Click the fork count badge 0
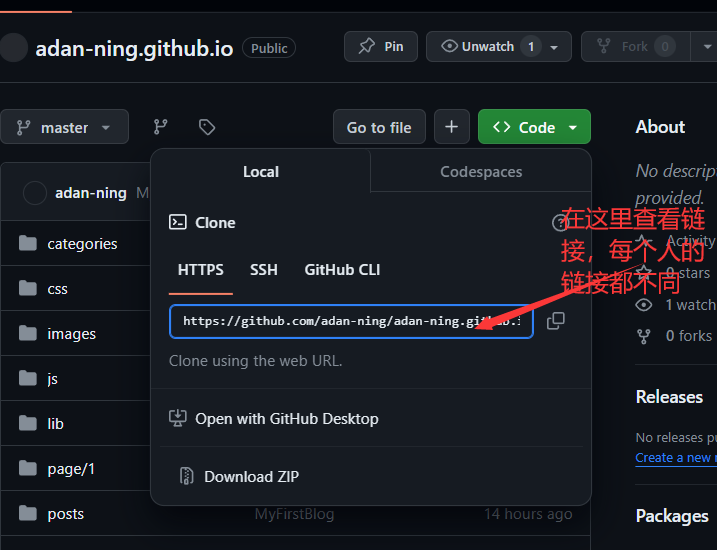717x550 pixels. tap(665, 47)
